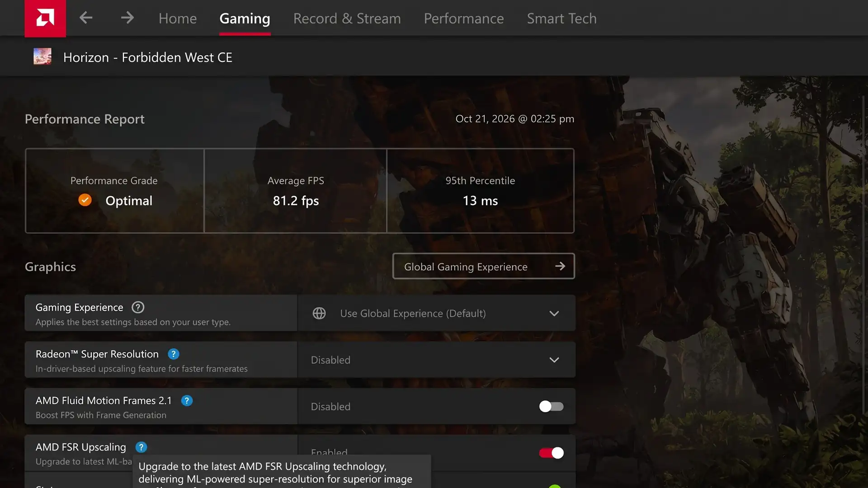868x488 pixels.
Task: Click the 95th Percentile 13 ms value
Action: click(480, 201)
